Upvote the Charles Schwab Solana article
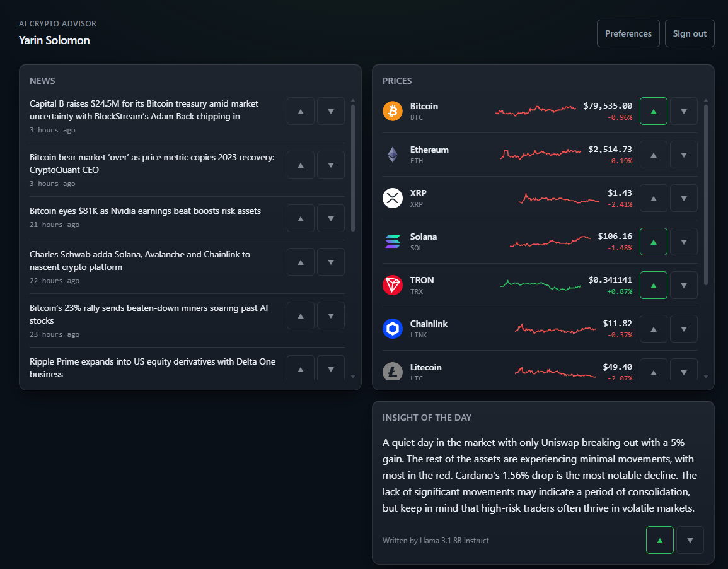The image size is (728, 569). coord(301,262)
